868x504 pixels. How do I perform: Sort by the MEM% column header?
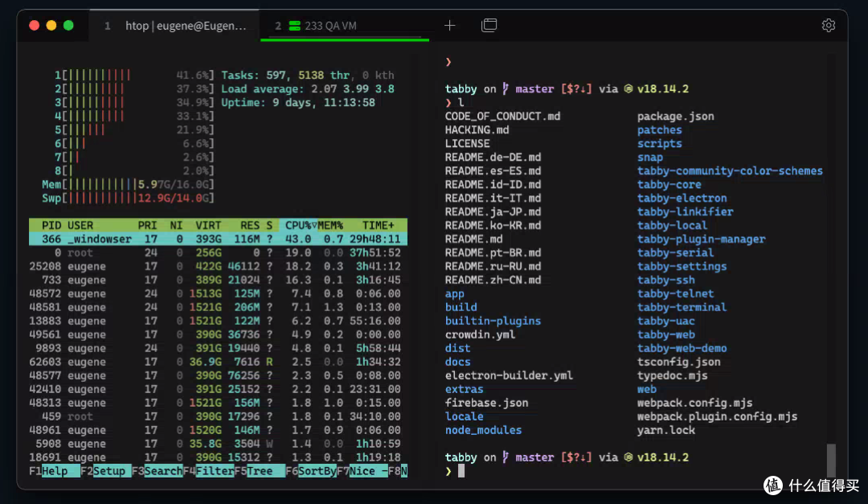(330, 225)
